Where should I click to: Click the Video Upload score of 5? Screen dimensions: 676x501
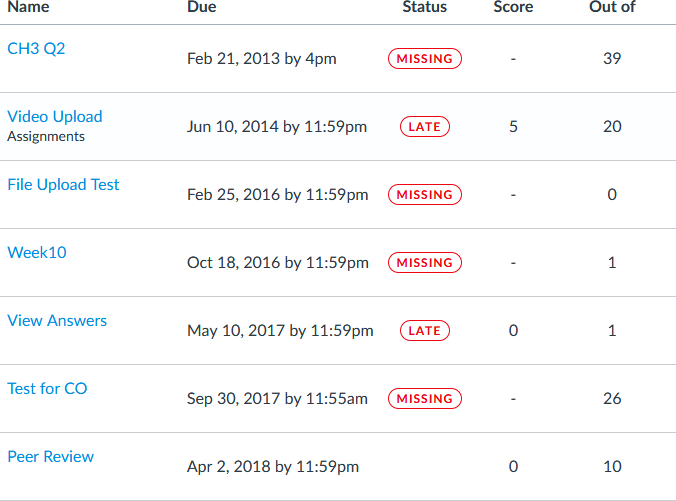[513, 127]
